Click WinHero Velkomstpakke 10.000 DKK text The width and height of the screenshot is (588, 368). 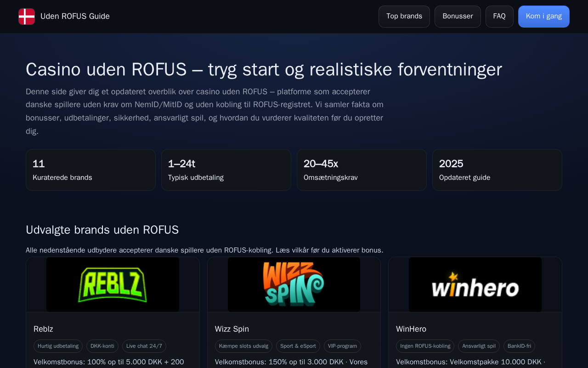[x=470, y=362]
